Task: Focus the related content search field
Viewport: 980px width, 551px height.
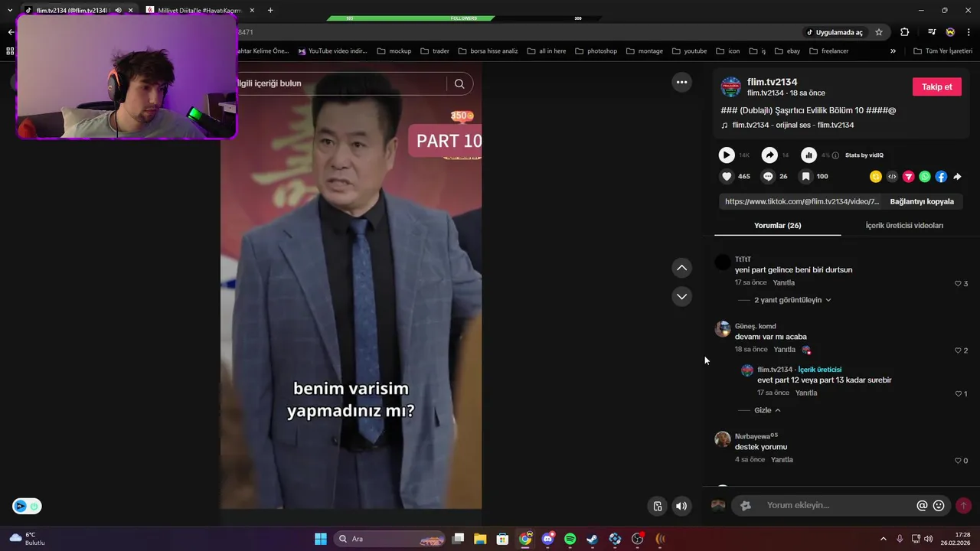Action: coord(341,83)
